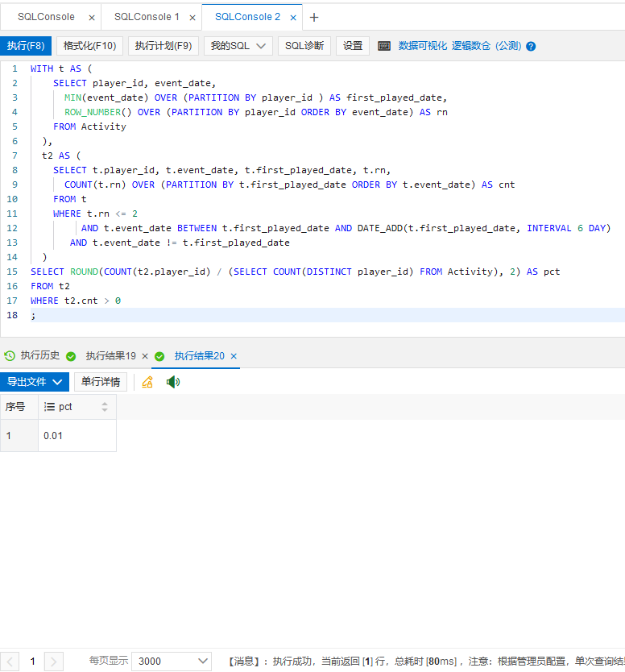Click the blue help question-mark icon

[x=531, y=46]
